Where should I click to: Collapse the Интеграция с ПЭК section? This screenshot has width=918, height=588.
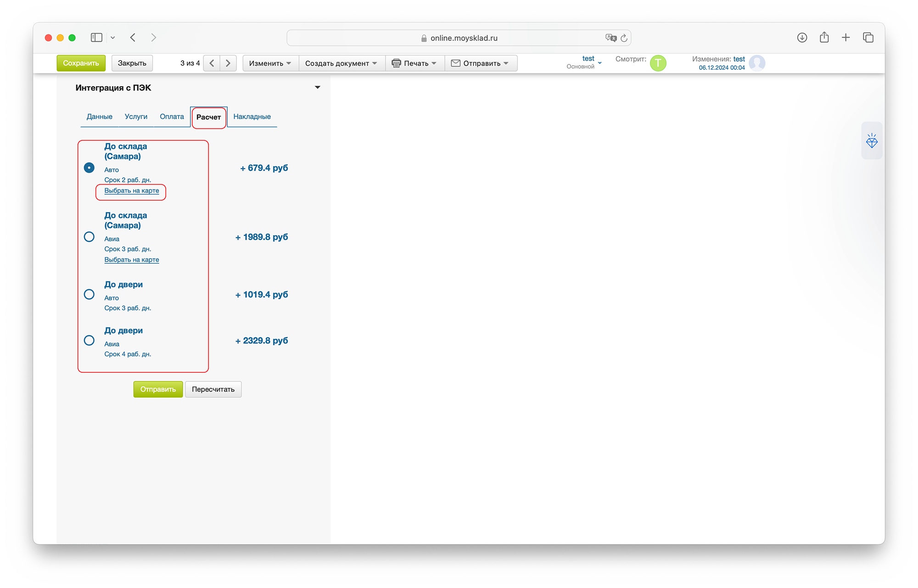tap(317, 87)
